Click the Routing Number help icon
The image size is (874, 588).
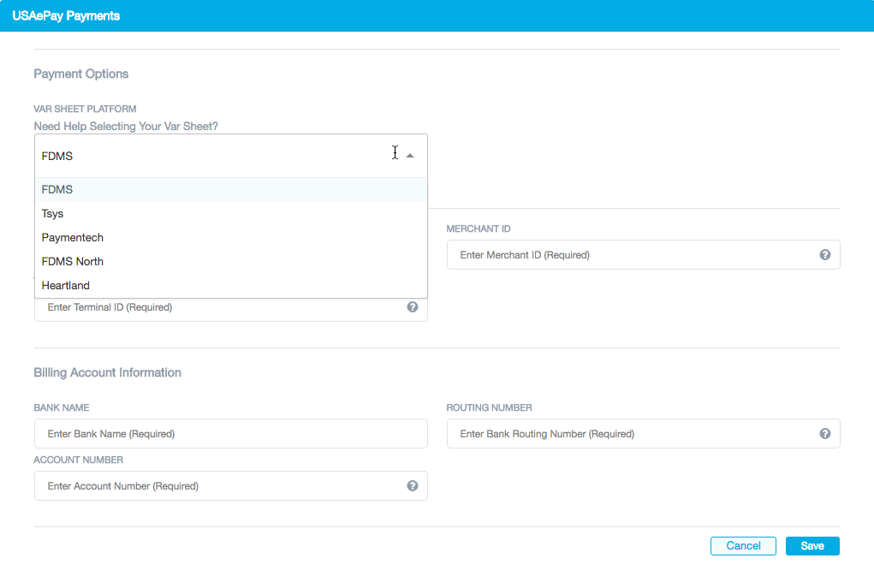point(825,434)
